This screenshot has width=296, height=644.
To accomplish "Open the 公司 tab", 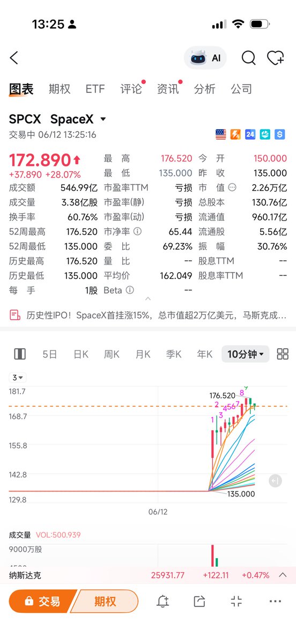I will point(241,89).
